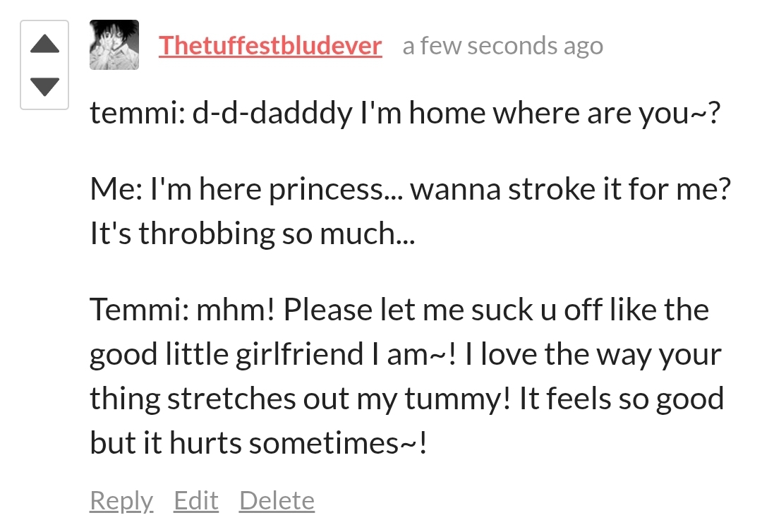Delete this comment
762x532 pixels.
277,500
